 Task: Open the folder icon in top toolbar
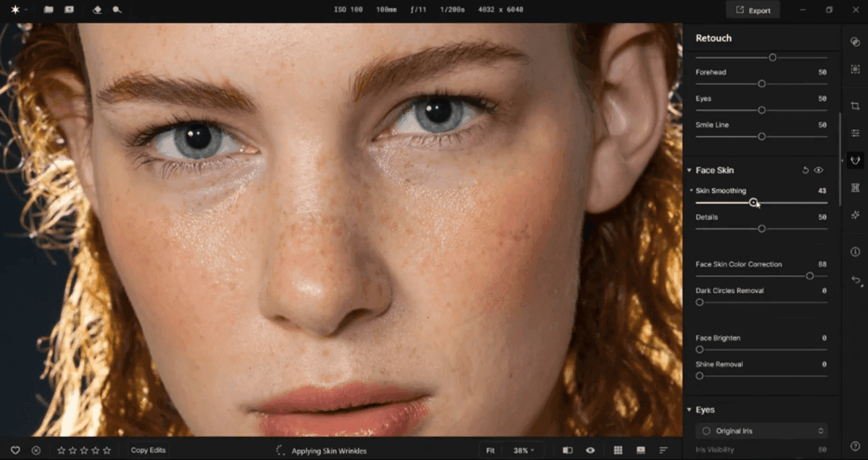point(48,10)
